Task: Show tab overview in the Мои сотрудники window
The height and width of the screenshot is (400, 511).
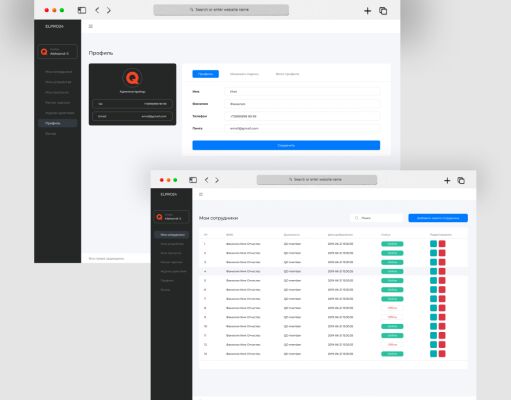Action: pyautogui.click(x=461, y=181)
